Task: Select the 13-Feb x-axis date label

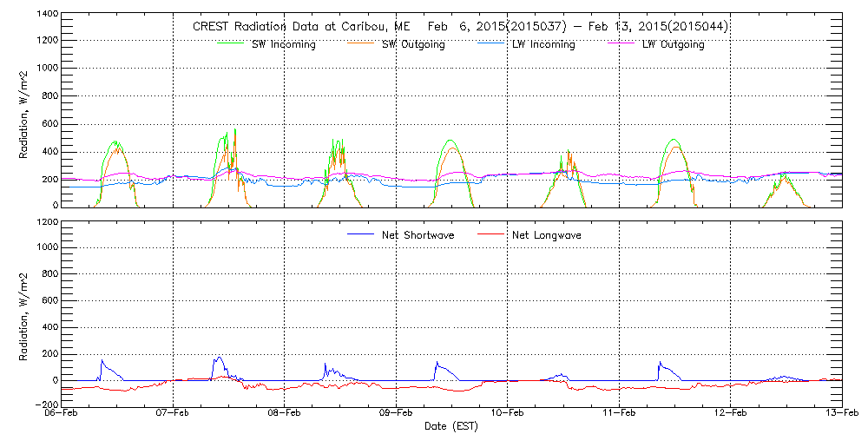Action: 838,414
